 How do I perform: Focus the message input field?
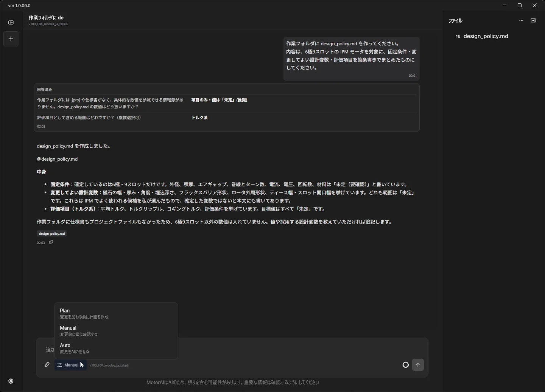click(232, 349)
